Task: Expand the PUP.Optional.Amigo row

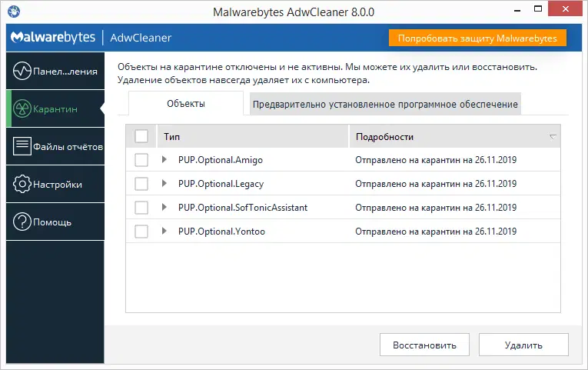Action: (164, 160)
